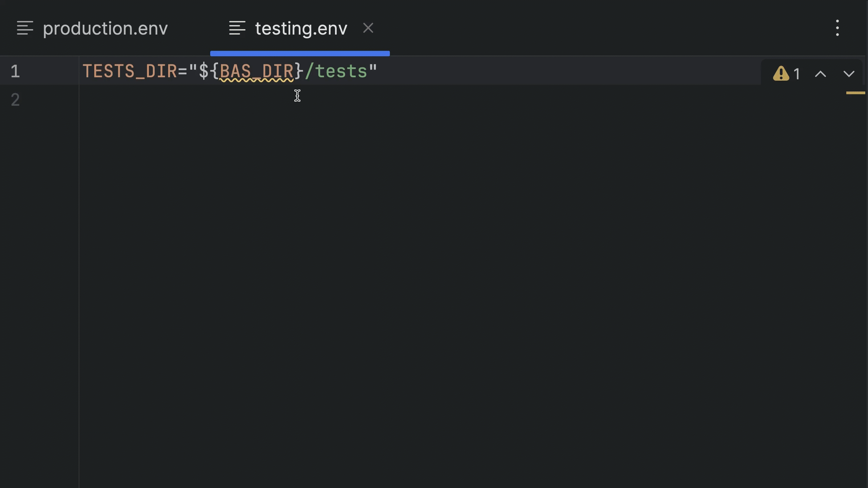The height and width of the screenshot is (488, 868).
Task: Jump to the previous highlighted problem
Action: (821, 74)
